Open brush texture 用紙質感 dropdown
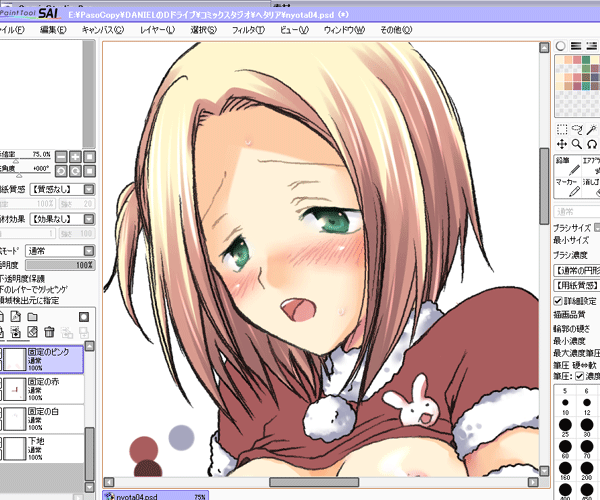Screen dimensions: 600x500 [x=577, y=285]
